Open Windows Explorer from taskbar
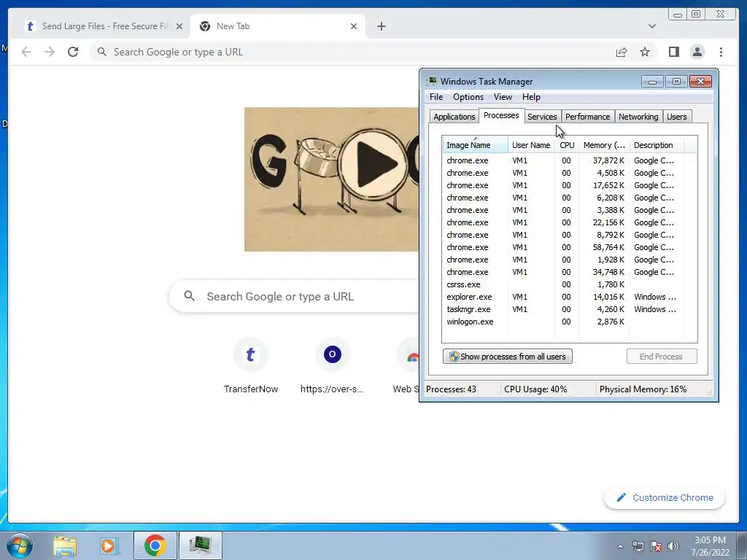Image resolution: width=747 pixels, height=560 pixels. click(65, 545)
